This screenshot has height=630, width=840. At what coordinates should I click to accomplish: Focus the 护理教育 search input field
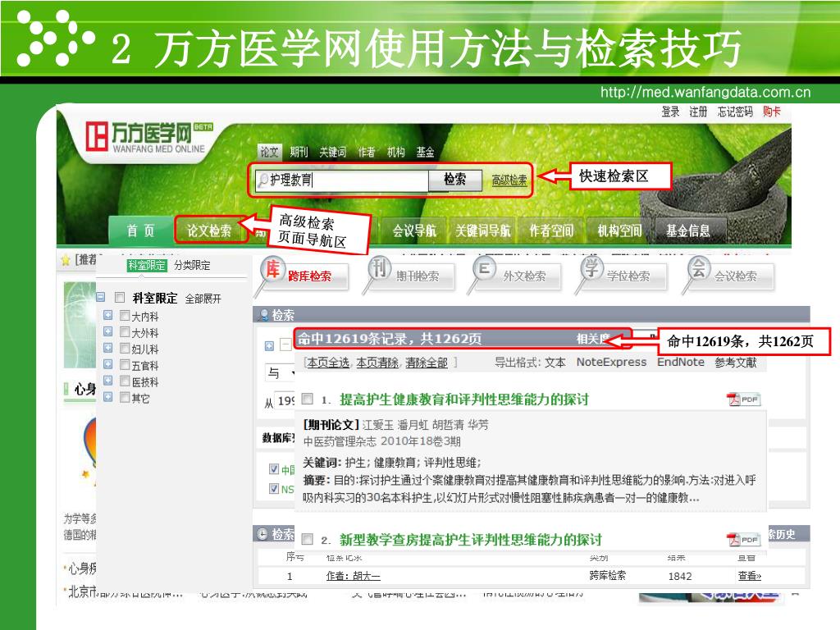(x=342, y=180)
